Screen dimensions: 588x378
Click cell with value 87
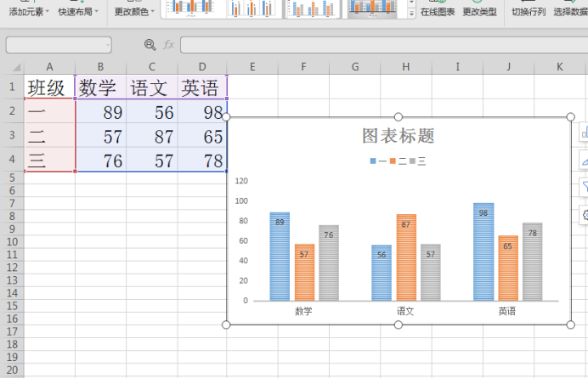pos(151,135)
